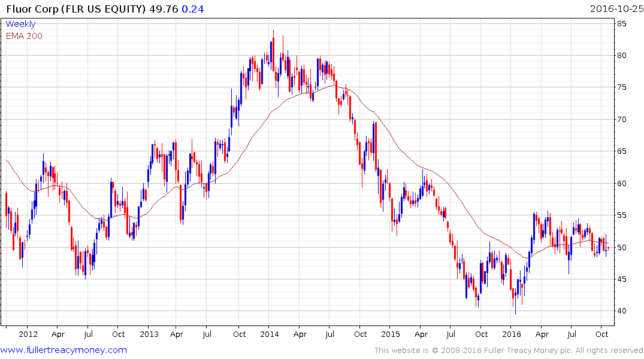Image resolution: width=644 pixels, height=359 pixels.
Task: Click the 50 price axis label
Action: [x=622, y=247]
